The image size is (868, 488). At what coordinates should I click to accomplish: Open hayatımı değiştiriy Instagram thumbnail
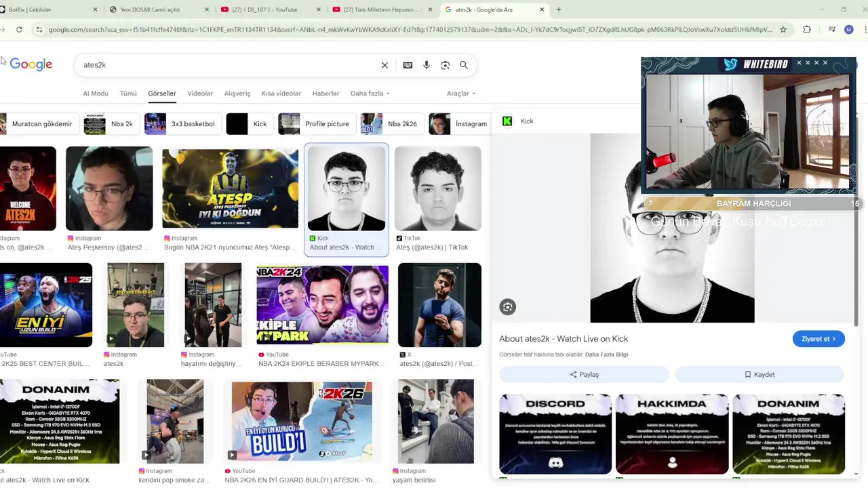(213, 305)
